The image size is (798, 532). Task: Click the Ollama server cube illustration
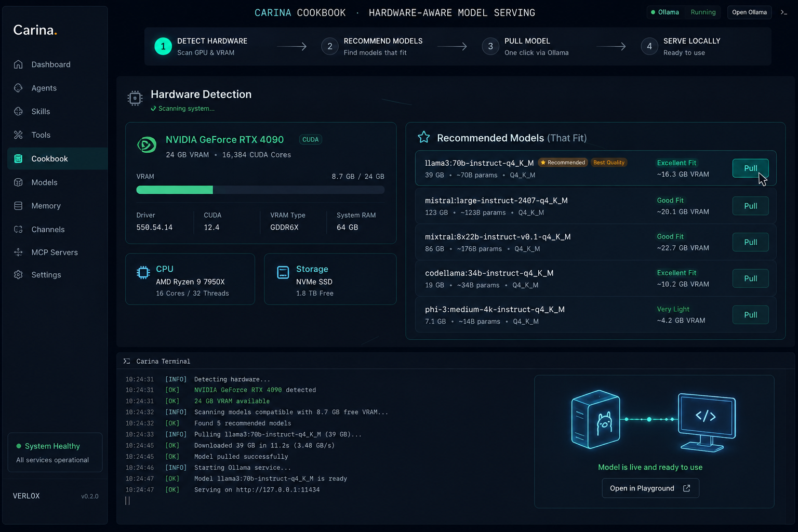click(596, 419)
